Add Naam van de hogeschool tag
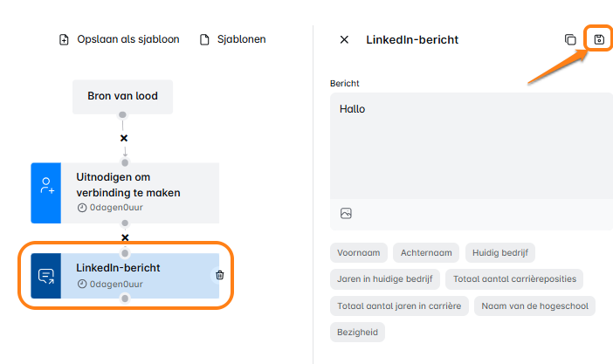 (534, 306)
